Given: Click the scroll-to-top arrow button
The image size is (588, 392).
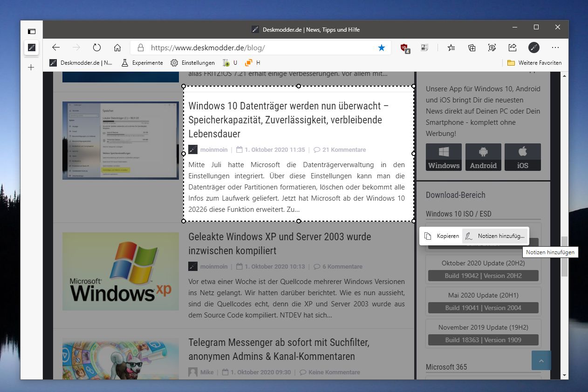Looking at the screenshot, I should 541,360.
